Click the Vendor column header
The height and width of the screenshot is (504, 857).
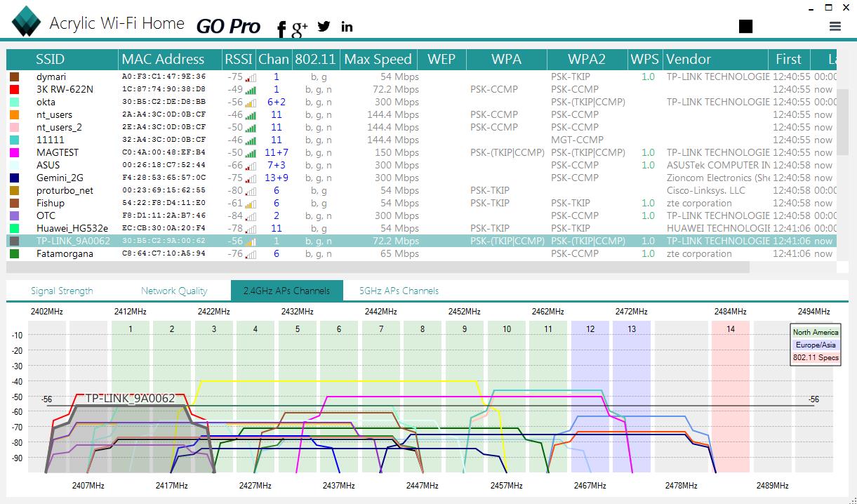(x=688, y=60)
